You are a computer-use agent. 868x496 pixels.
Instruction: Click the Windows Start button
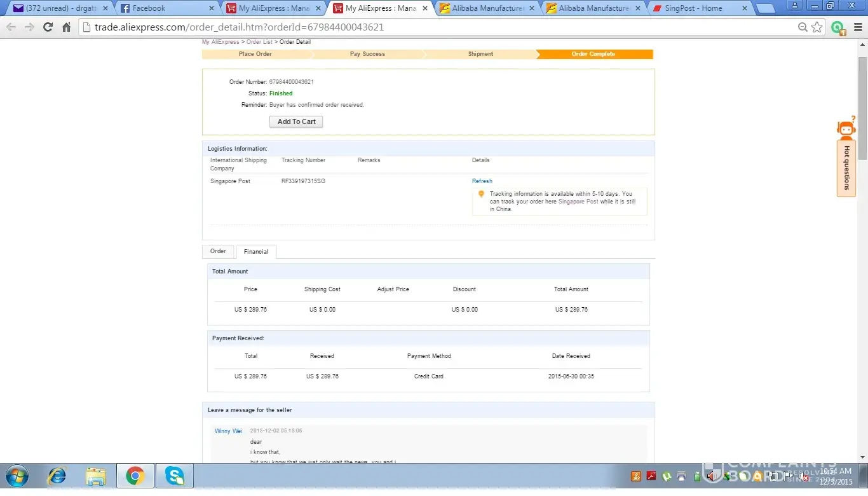(x=17, y=476)
